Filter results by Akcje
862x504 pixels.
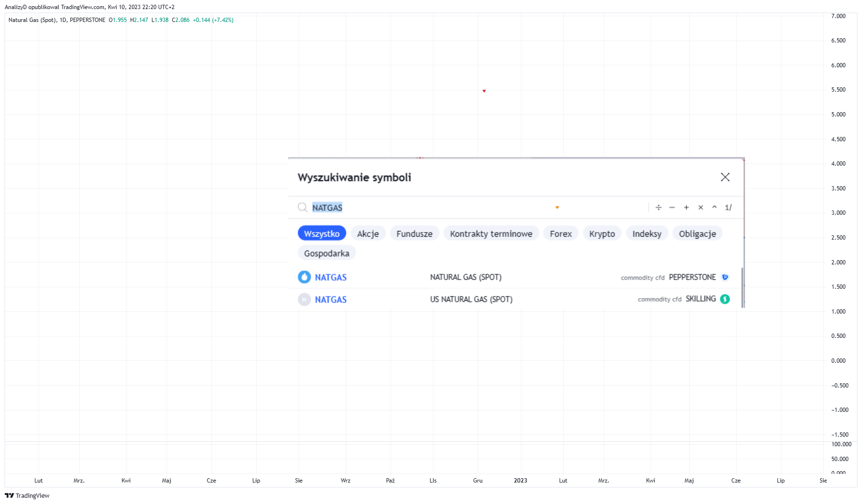[368, 233]
